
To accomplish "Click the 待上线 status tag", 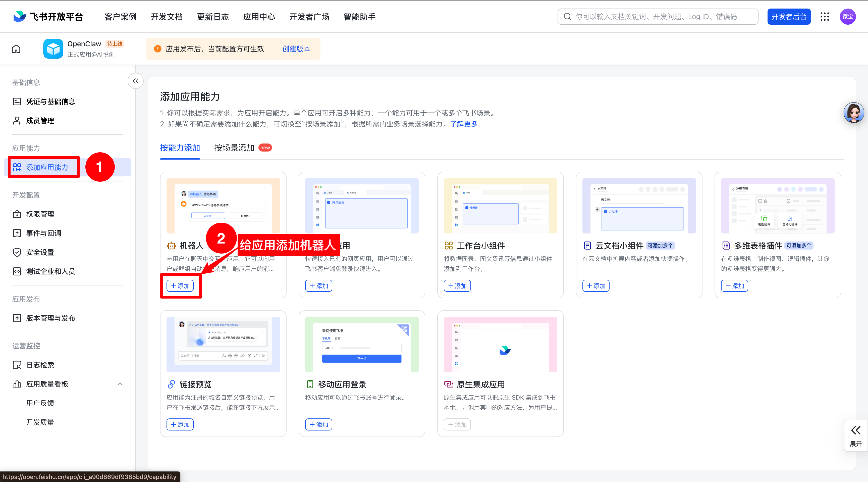I will tap(115, 44).
